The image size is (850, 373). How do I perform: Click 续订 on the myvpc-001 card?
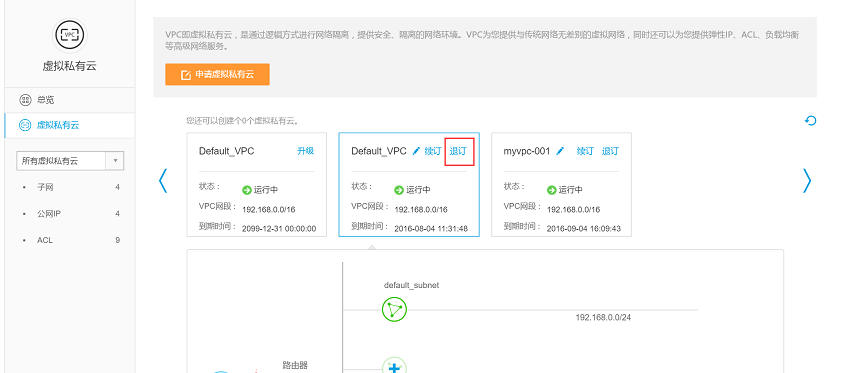(x=585, y=151)
